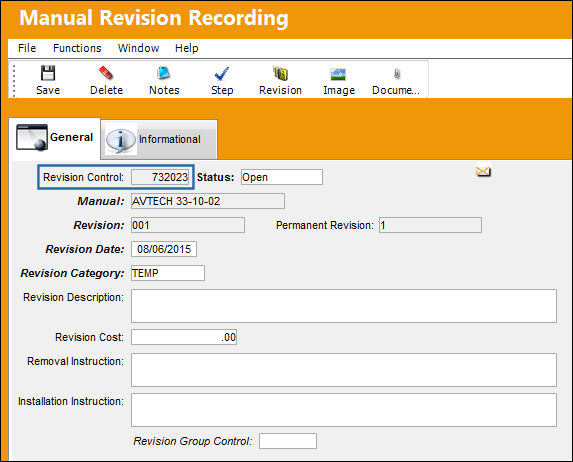This screenshot has height=462, width=573.
Task: Click the Revision field showing 001
Action: tap(188, 225)
